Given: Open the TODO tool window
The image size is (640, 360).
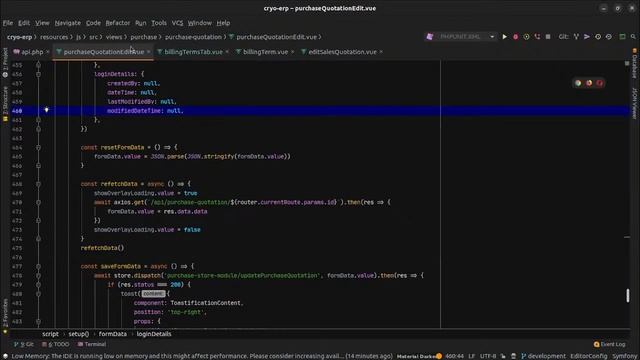Looking at the screenshot, I should click(x=56, y=344).
